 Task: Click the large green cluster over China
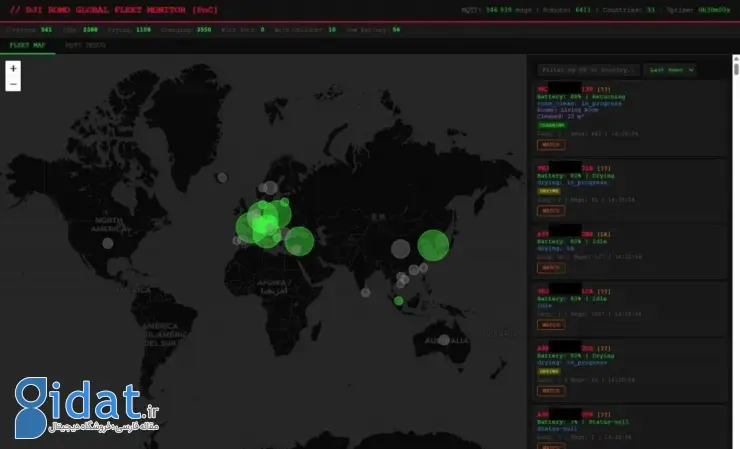[433, 245]
